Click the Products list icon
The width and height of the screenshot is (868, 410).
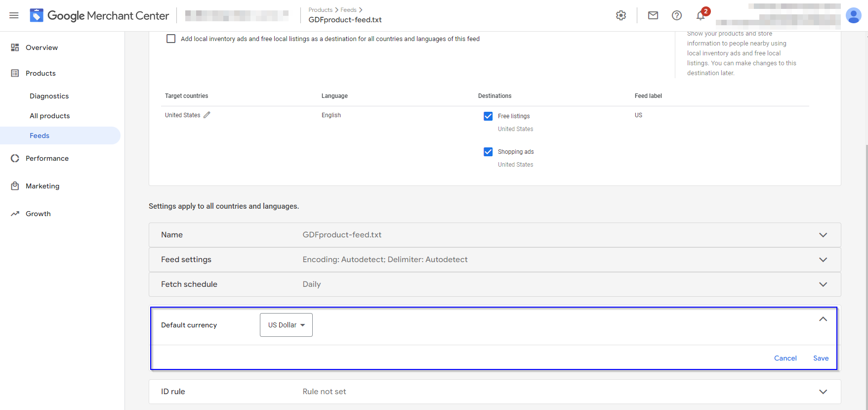tap(15, 73)
